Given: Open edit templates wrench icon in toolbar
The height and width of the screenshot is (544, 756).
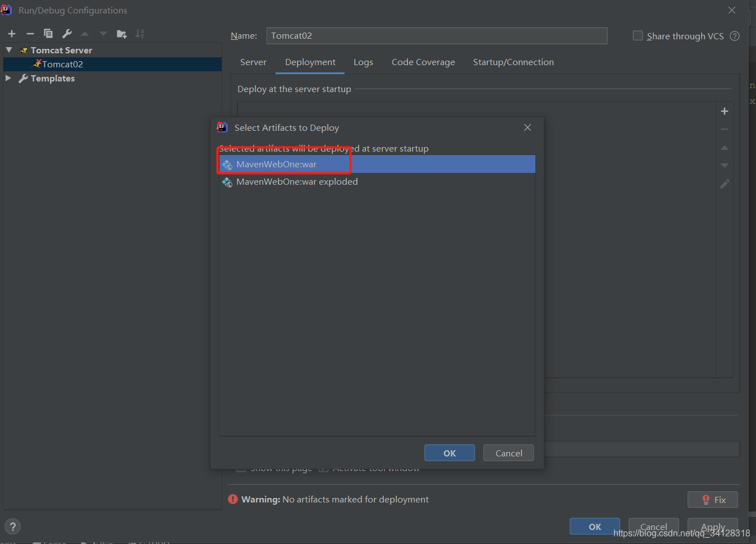Looking at the screenshot, I should [67, 34].
